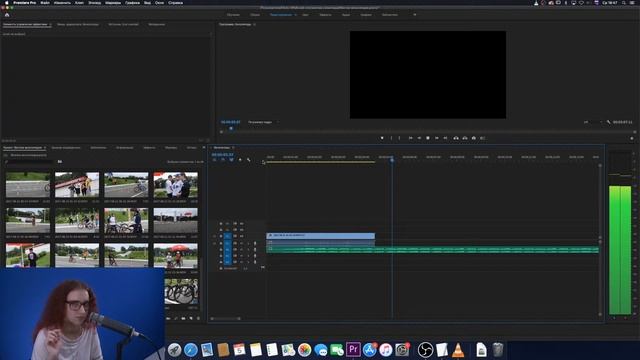Open Effect Controls panel menu
This screenshot has width=640, height=360.
50,24
